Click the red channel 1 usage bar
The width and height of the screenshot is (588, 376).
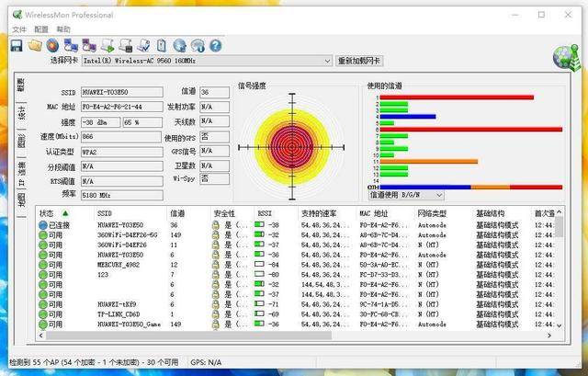coord(457,97)
